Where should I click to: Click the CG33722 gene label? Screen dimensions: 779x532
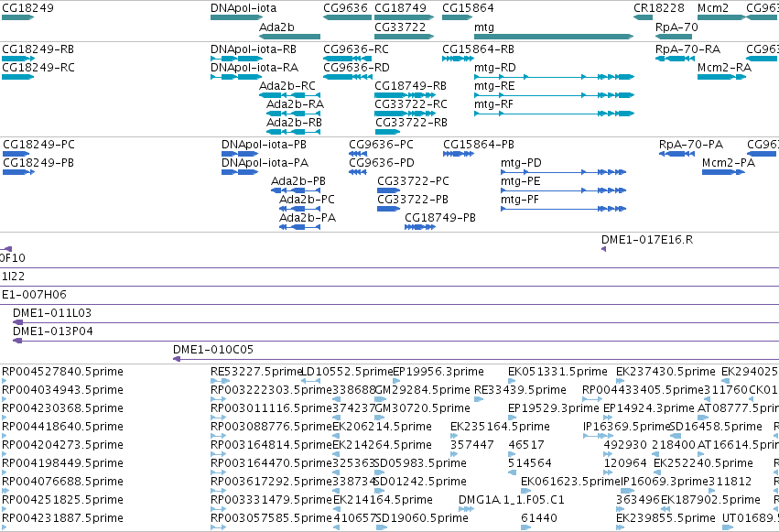400,27
